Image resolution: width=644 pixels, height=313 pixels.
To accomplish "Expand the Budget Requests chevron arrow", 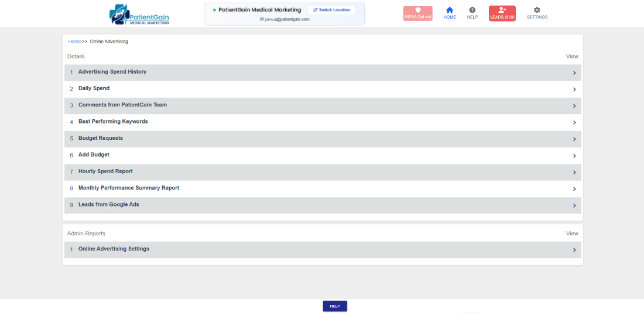I will (574, 139).
